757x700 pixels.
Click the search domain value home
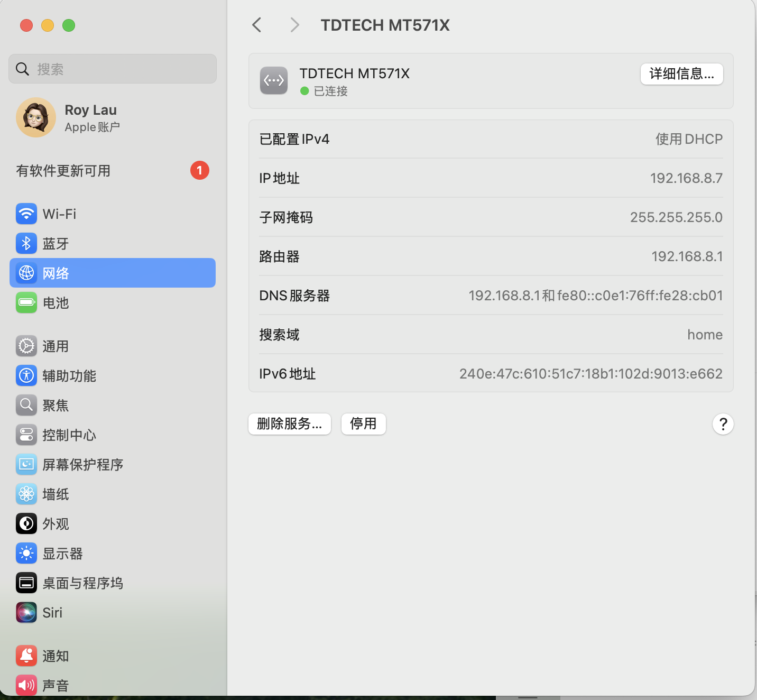(705, 335)
